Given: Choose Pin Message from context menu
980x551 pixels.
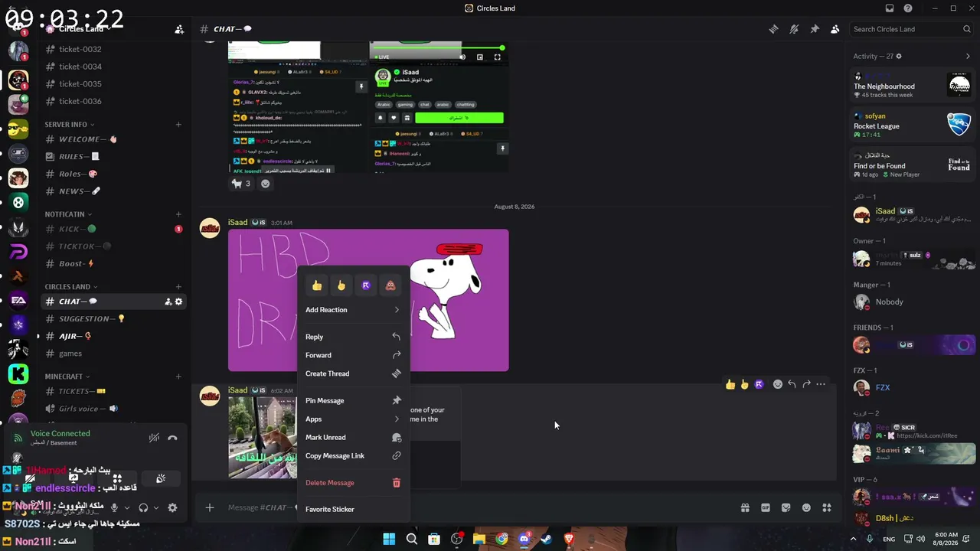Looking at the screenshot, I should point(353,400).
